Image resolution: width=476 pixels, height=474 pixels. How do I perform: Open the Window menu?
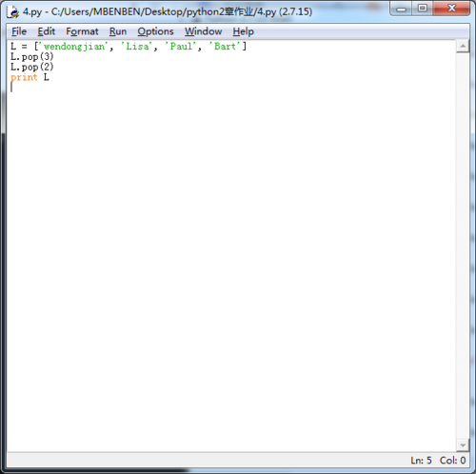pyautogui.click(x=204, y=31)
